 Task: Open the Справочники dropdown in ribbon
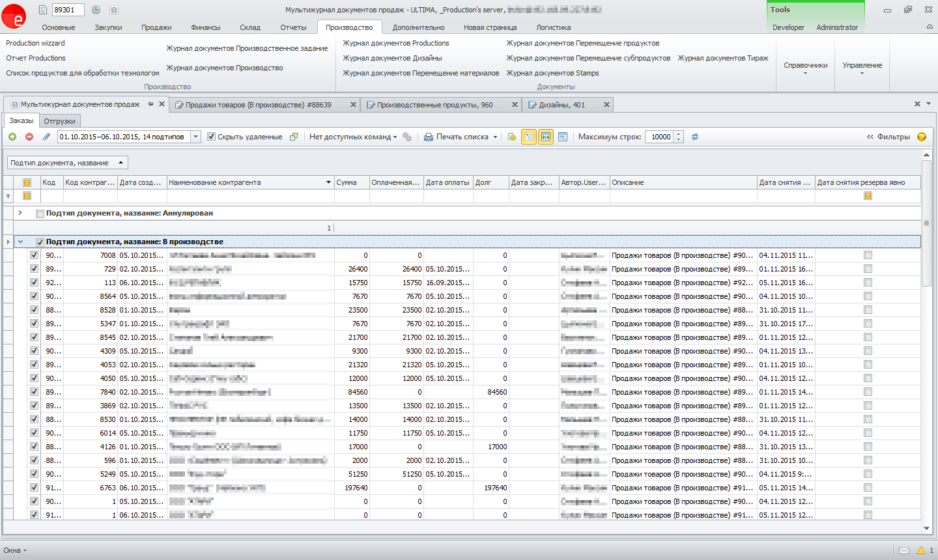click(805, 67)
